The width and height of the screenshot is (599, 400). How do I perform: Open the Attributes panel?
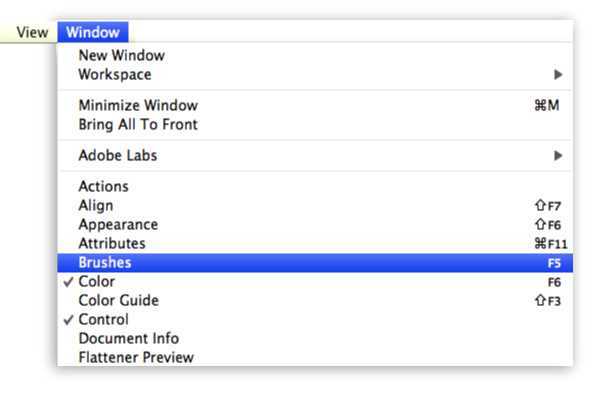[315, 244]
